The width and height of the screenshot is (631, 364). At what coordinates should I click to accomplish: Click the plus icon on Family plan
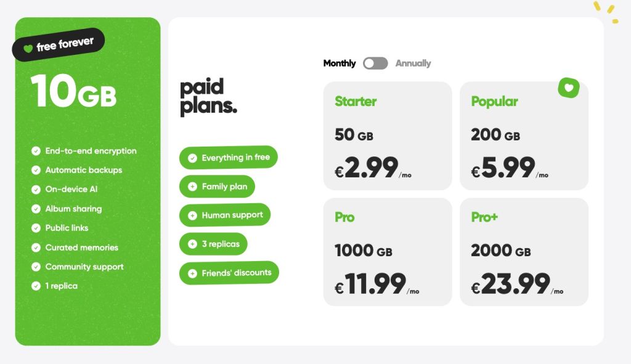click(192, 187)
